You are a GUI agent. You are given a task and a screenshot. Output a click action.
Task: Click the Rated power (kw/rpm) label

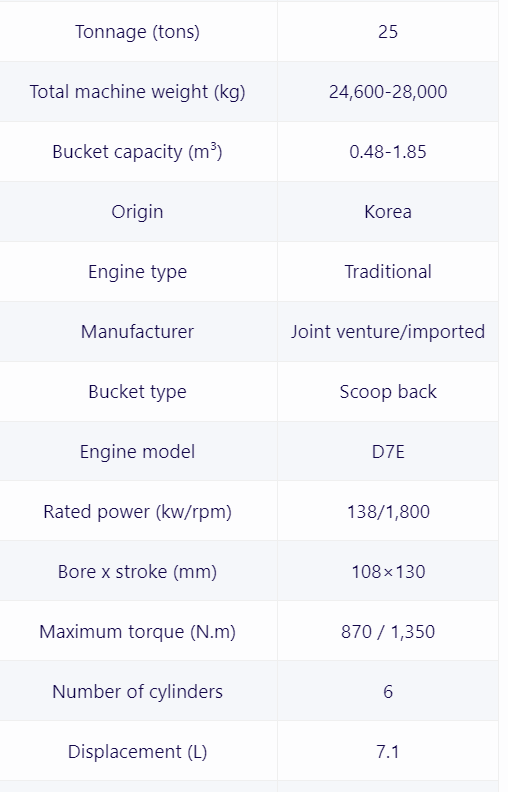click(137, 512)
